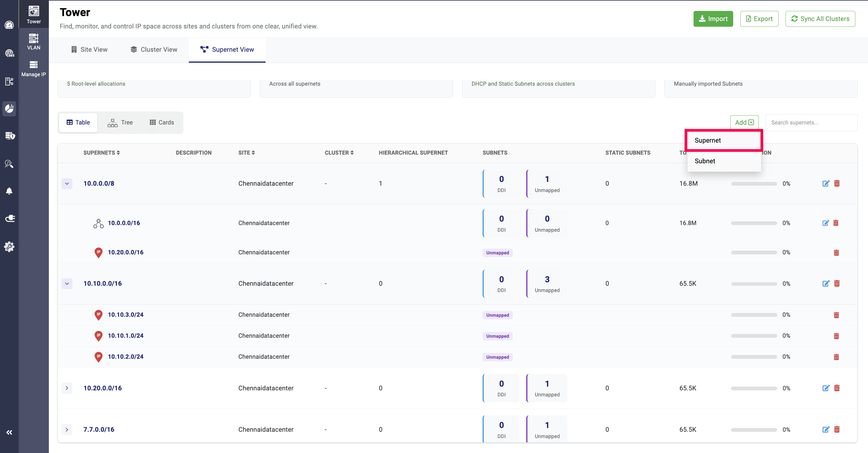The height and width of the screenshot is (453, 868).
Task: Click the Import button
Action: tap(713, 19)
